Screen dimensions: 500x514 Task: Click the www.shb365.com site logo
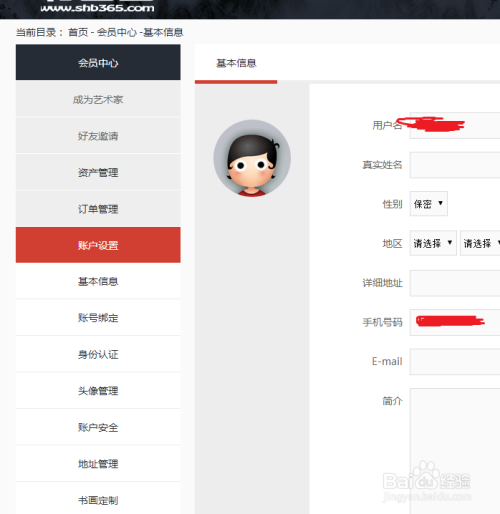tap(97, 7)
